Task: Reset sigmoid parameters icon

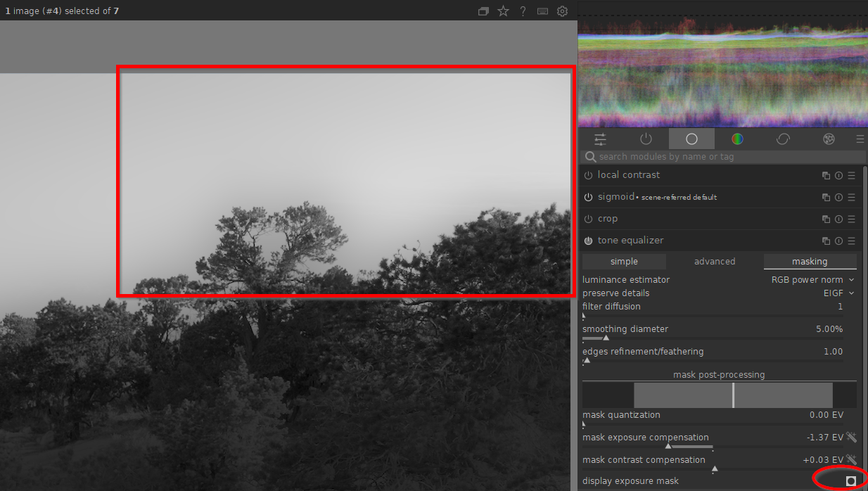Action: point(838,197)
